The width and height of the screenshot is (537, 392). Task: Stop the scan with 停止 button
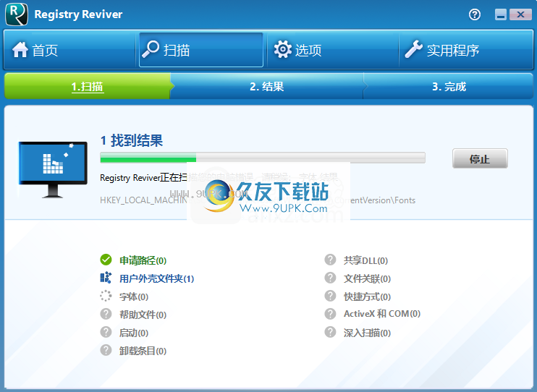click(480, 158)
